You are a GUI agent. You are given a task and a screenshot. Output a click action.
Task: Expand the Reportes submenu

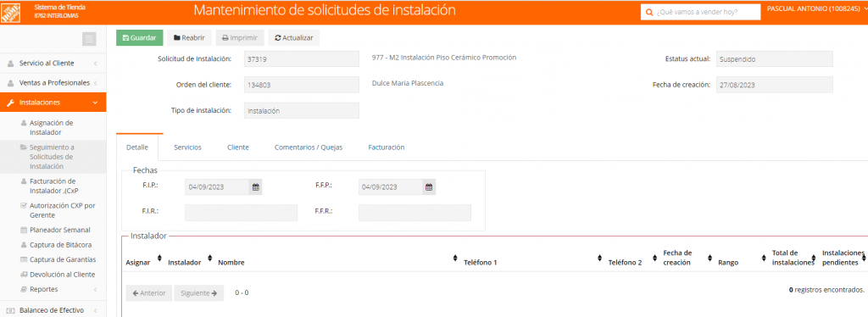tap(58, 289)
